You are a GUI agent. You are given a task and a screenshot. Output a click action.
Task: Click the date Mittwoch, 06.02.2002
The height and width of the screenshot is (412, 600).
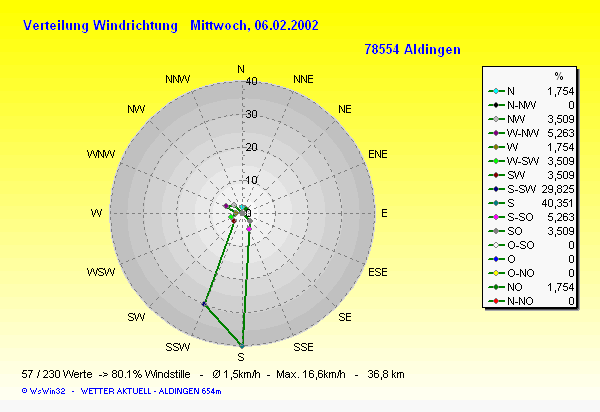click(257, 25)
